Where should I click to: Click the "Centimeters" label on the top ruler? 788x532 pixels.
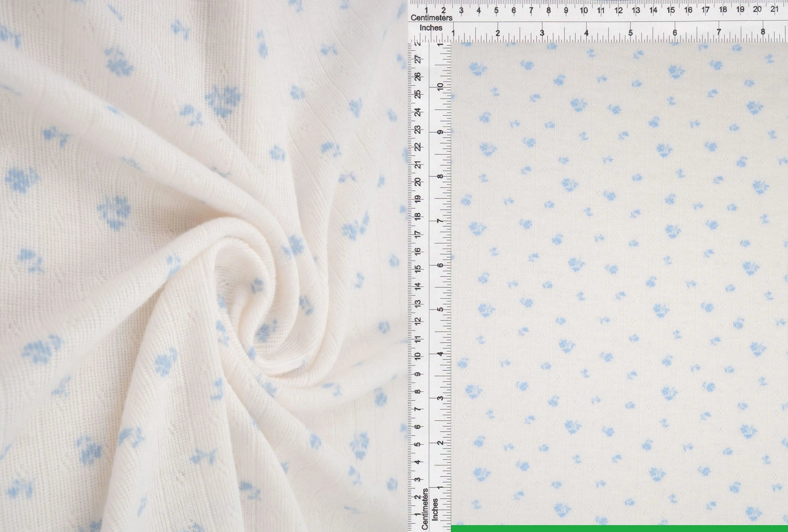point(431,18)
